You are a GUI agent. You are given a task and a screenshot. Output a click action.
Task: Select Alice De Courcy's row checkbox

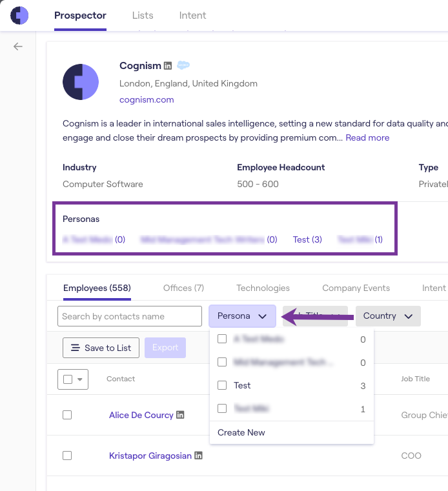tap(67, 415)
